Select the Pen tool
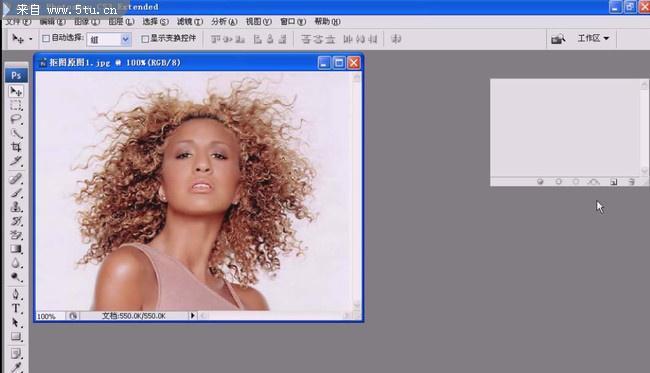This screenshot has height=373, width=650. tap(16, 295)
